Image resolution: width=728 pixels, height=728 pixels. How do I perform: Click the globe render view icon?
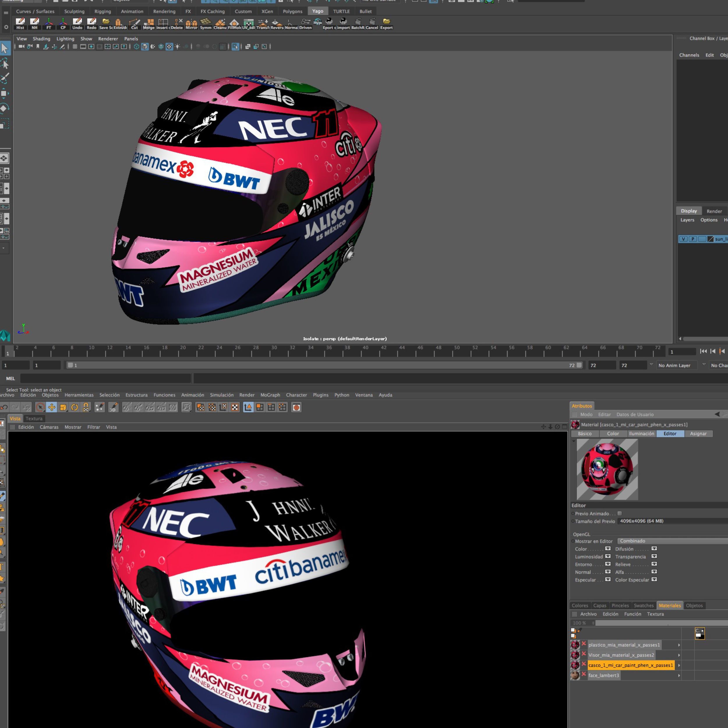(296, 407)
